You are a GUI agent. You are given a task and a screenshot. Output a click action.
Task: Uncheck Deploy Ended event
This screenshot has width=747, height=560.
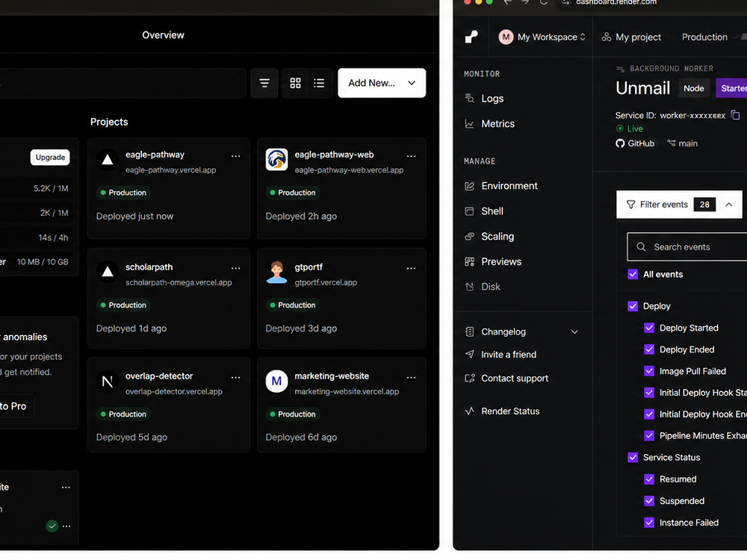[649, 349]
